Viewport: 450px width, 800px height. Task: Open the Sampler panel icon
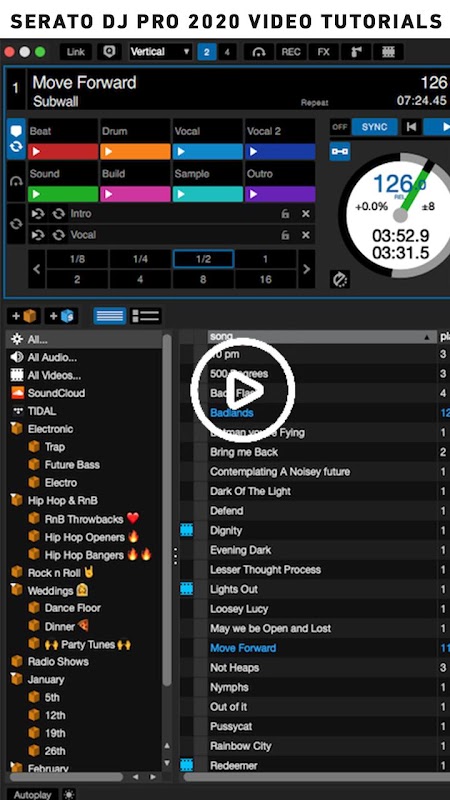[x=356, y=52]
